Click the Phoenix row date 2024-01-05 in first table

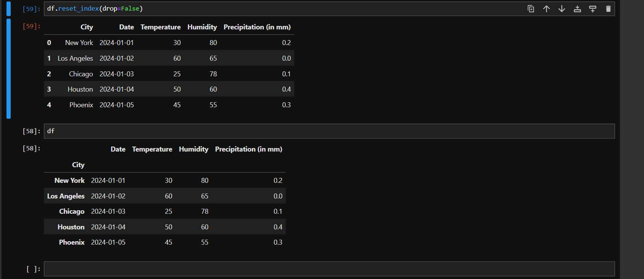coord(117,105)
